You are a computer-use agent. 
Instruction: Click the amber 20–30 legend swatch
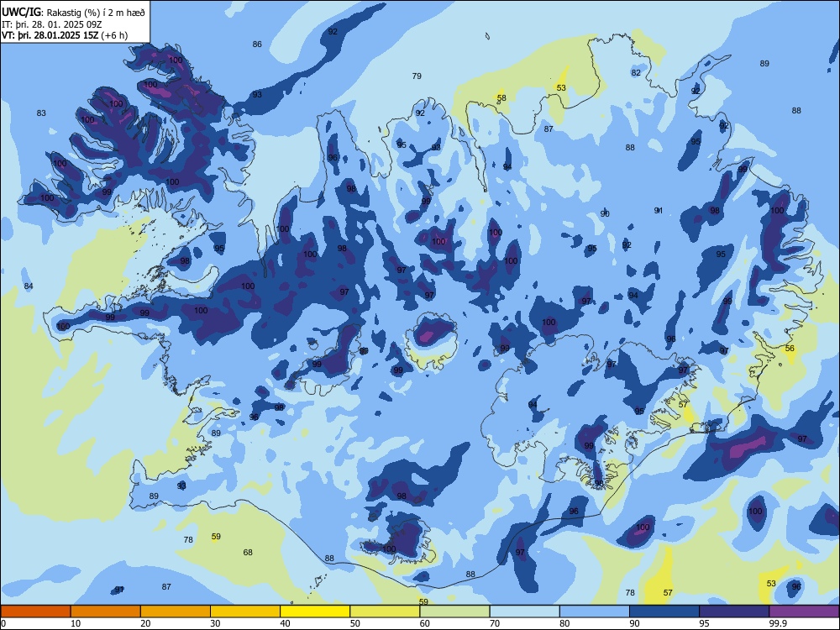click(176, 612)
